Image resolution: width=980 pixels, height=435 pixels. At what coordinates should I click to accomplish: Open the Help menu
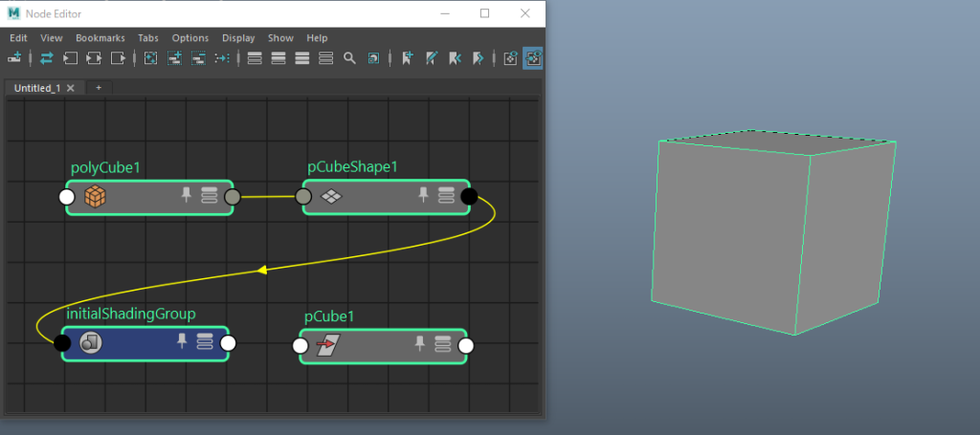click(317, 38)
